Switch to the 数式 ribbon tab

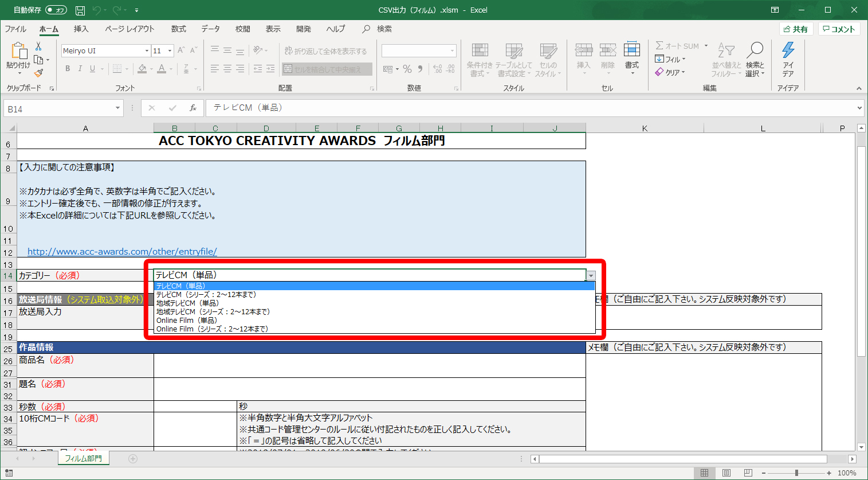pyautogui.click(x=178, y=29)
